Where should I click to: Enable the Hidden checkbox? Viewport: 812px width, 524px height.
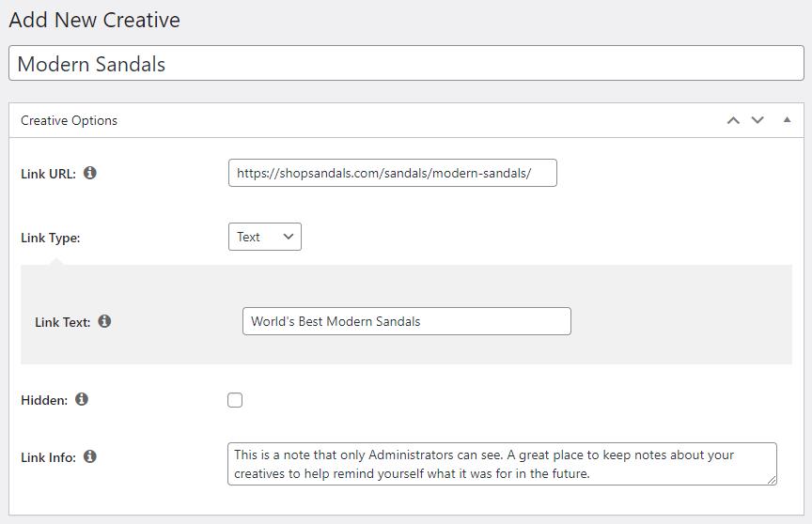[x=235, y=400]
